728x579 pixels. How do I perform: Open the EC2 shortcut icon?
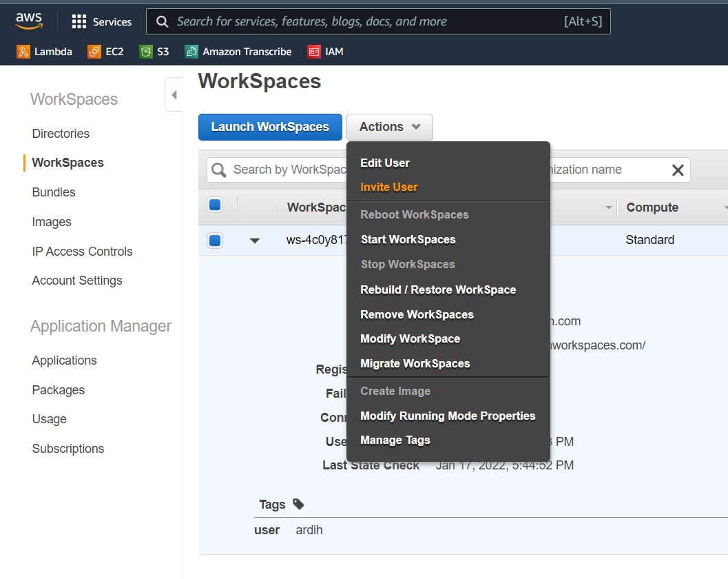click(94, 52)
